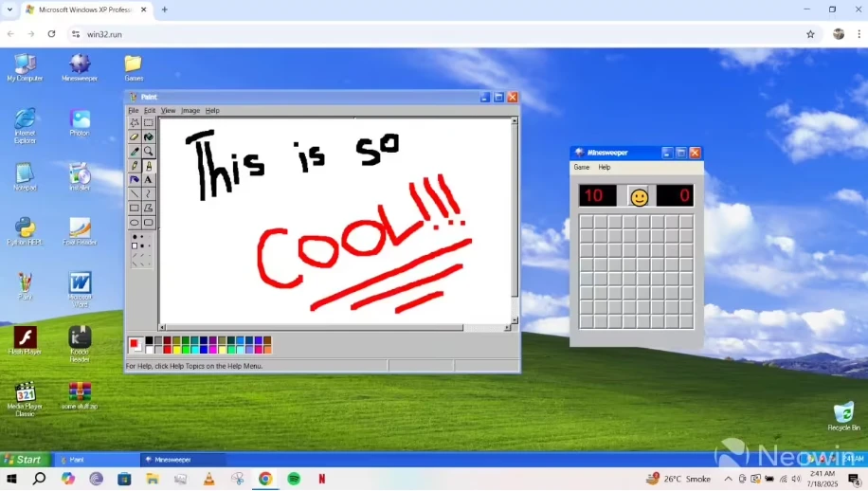Screen dimensions: 868x491
Task: Launch Internet Explorer from the desktop
Action: 25,126
